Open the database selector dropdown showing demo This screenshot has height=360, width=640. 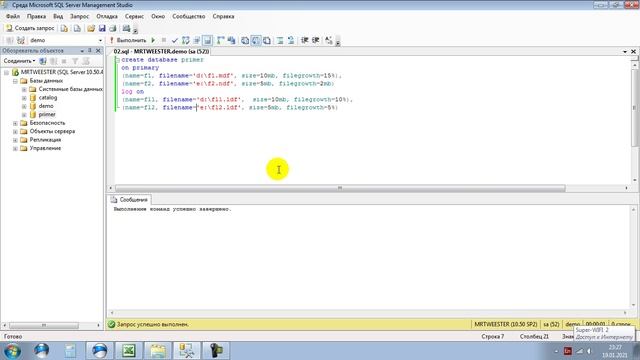(100, 40)
